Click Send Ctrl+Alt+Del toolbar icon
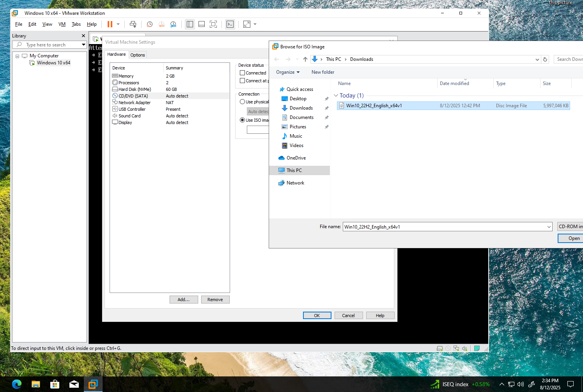 [133, 24]
